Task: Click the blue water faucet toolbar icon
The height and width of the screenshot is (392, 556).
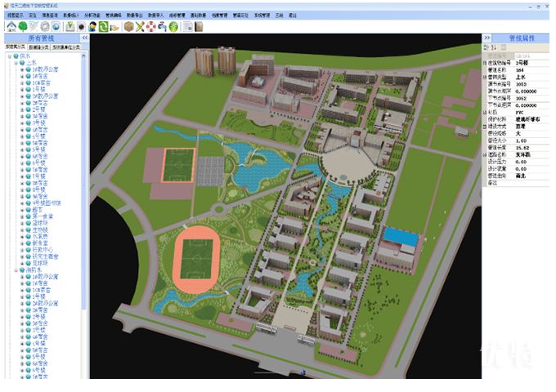Action: coord(162,26)
